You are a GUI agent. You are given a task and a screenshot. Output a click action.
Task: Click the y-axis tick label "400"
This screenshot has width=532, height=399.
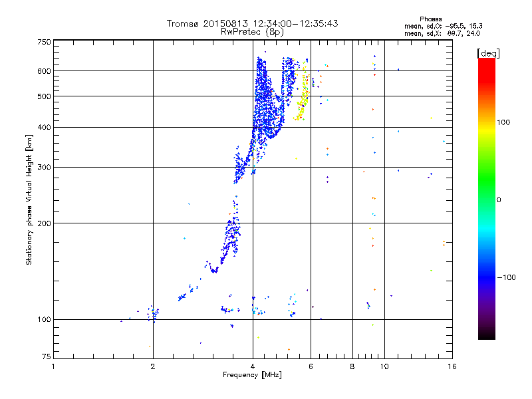(x=45, y=128)
